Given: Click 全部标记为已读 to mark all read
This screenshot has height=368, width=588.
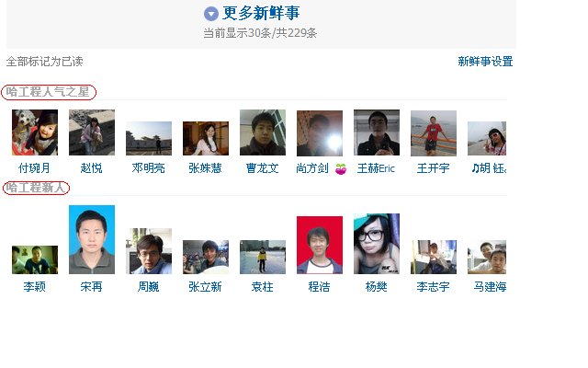Looking at the screenshot, I should pyautogui.click(x=45, y=62).
